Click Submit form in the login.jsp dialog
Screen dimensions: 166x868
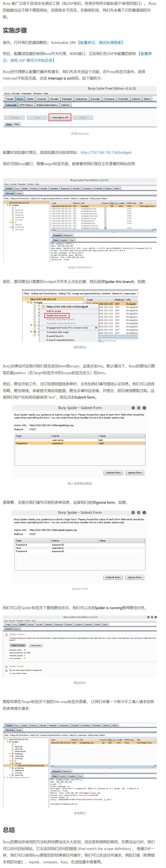tap(113, 473)
